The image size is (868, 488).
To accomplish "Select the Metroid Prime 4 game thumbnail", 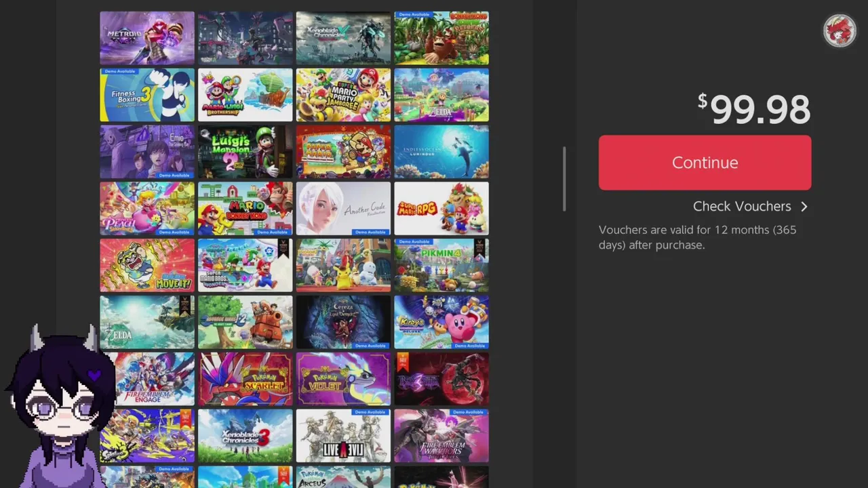I will pos(147,38).
